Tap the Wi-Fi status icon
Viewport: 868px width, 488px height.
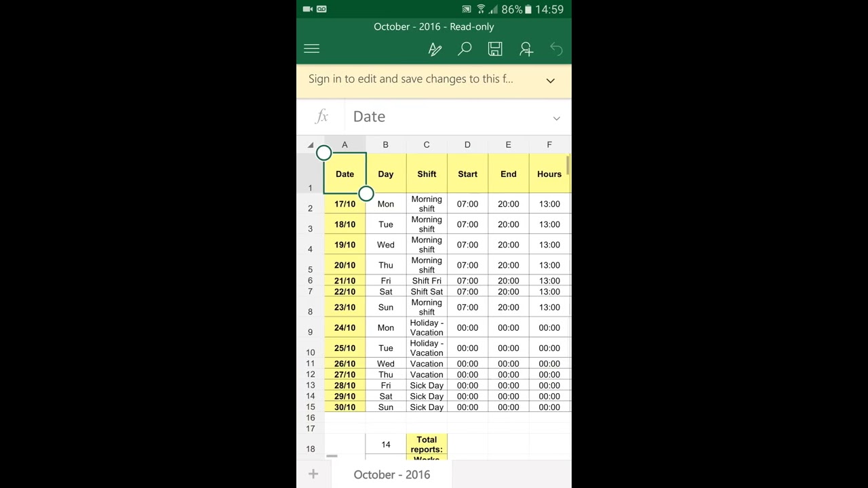(481, 9)
